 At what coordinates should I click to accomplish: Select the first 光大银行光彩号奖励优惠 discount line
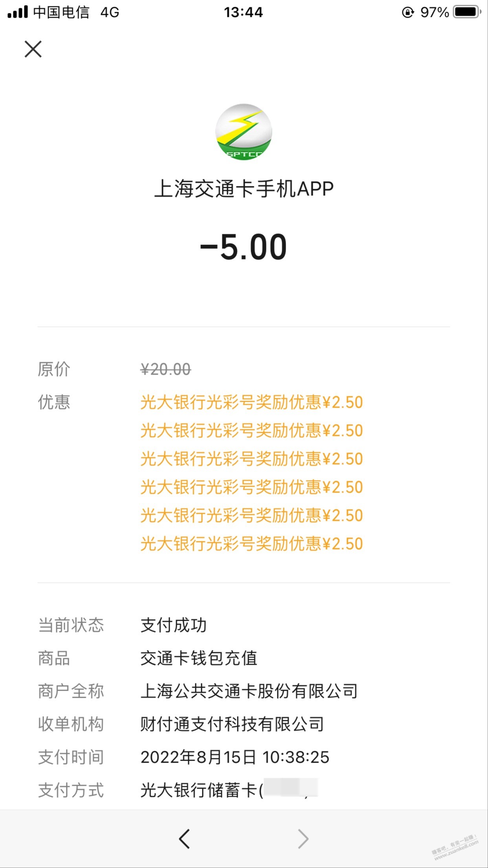(251, 402)
